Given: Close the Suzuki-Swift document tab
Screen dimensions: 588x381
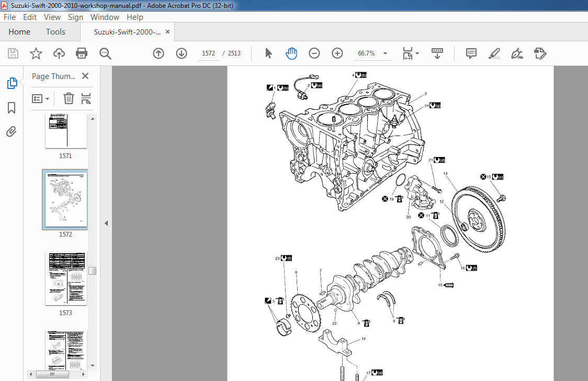Looking at the screenshot, I should pyautogui.click(x=167, y=32).
